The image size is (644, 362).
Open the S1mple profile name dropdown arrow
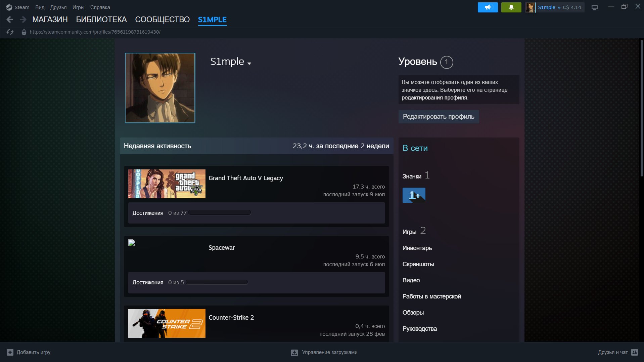click(x=249, y=63)
